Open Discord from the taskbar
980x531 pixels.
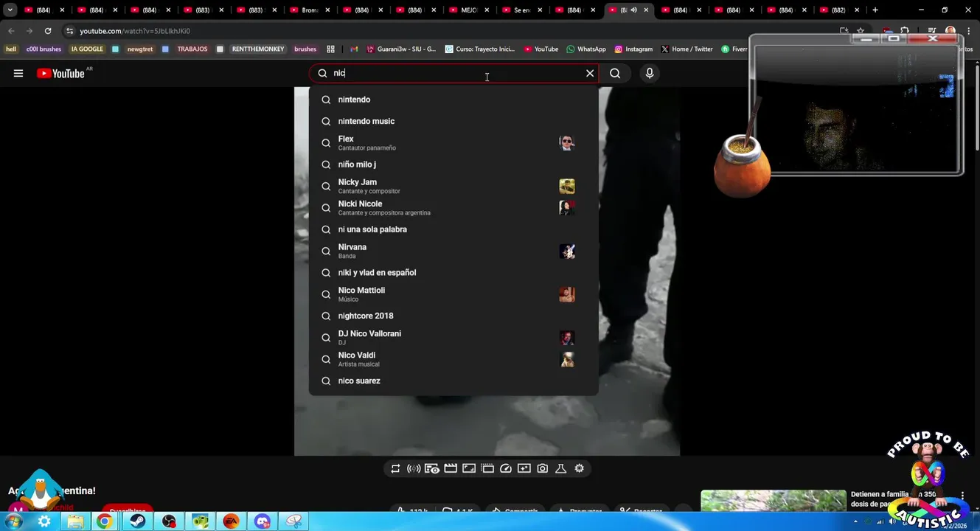click(263, 521)
